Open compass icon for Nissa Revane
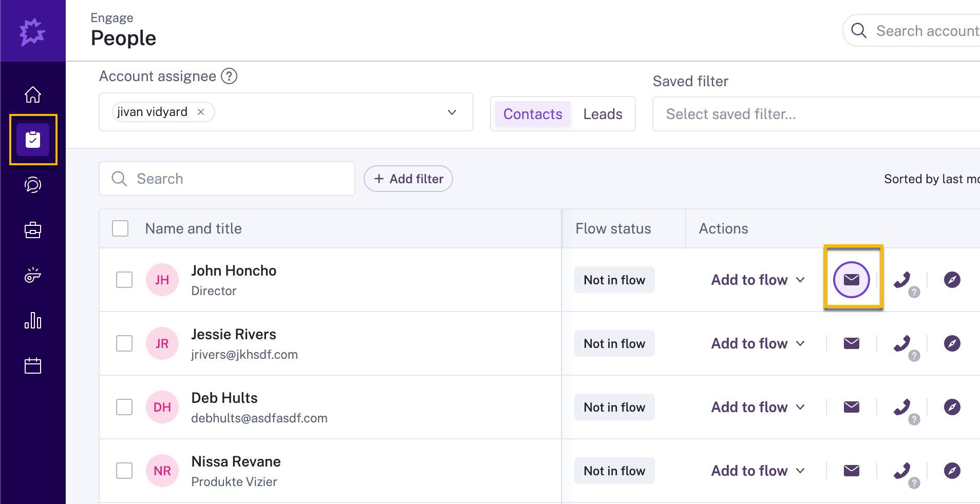 coord(952,471)
